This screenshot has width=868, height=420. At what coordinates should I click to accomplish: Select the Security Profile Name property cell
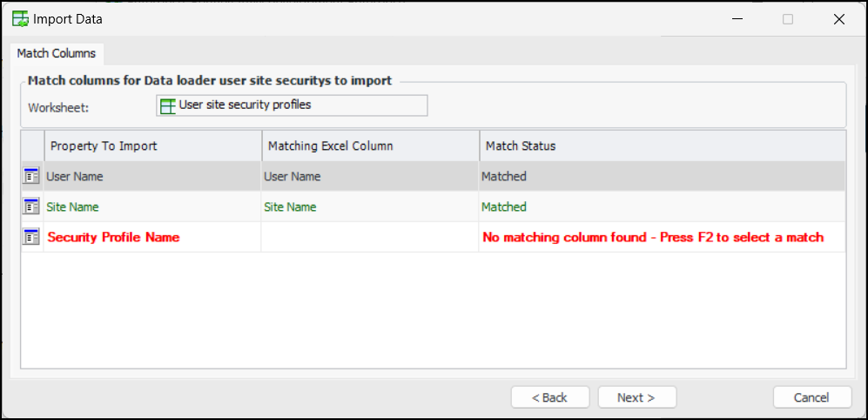pyautogui.click(x=114, y=237)
